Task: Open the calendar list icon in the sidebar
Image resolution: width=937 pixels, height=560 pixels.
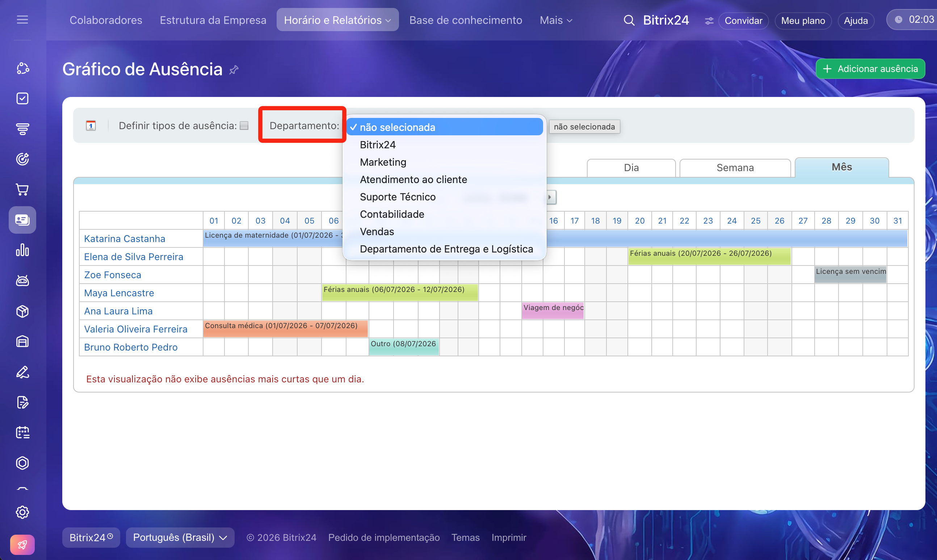Action: (x=23, y=432)
